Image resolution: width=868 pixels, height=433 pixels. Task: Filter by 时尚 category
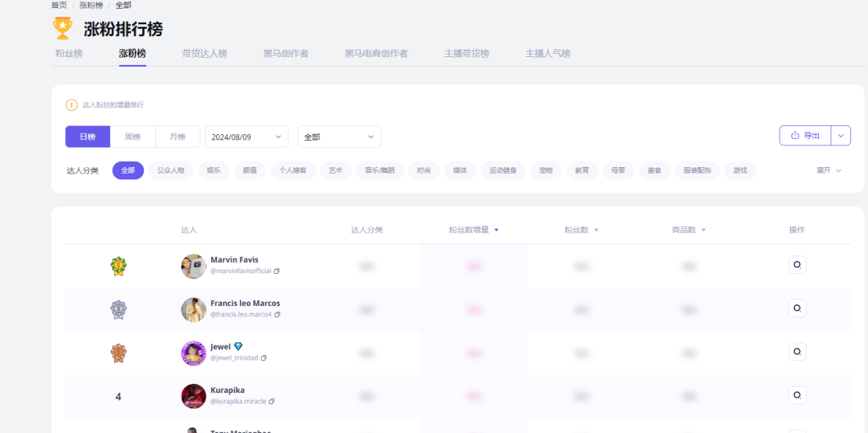click(424, 170)
